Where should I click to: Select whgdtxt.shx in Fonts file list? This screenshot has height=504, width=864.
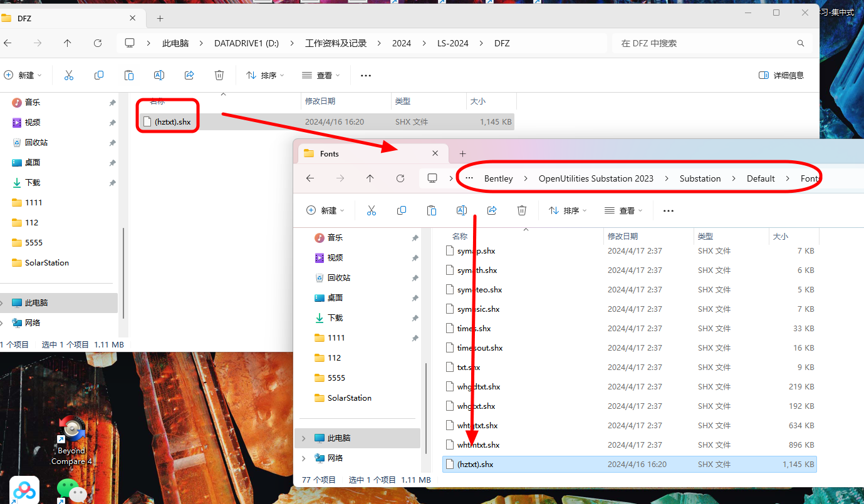point(630,387)
